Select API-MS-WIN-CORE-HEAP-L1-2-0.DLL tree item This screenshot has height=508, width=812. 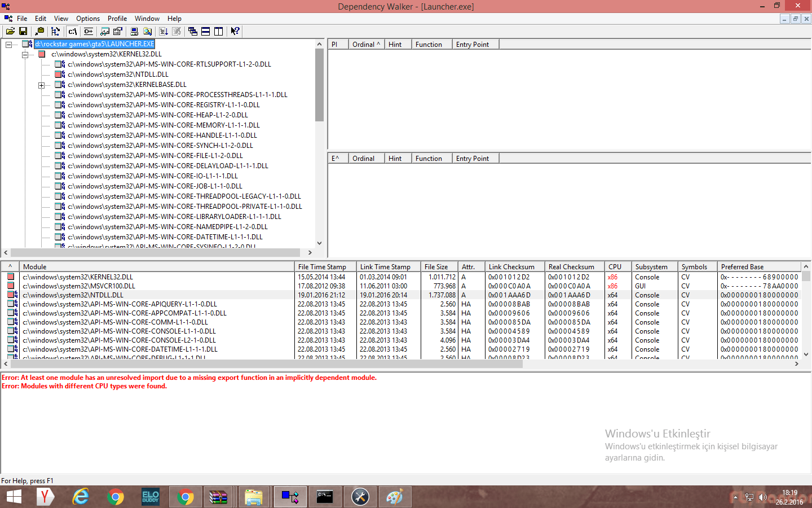point(158,115)
